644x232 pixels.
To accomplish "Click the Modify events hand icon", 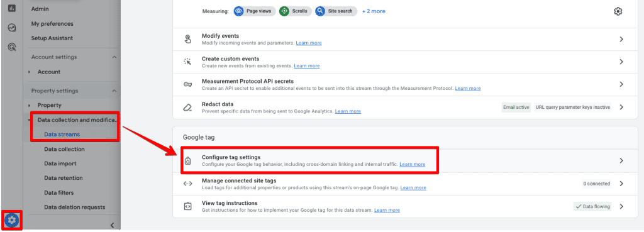I will [x=187, y=40].
